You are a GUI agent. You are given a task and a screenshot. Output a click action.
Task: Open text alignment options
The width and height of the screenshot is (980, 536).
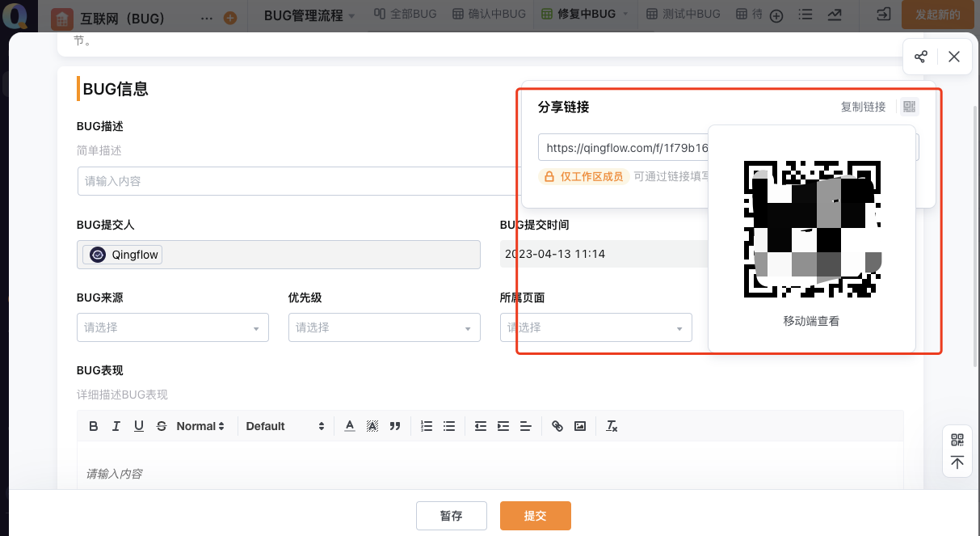coord(526,426)
